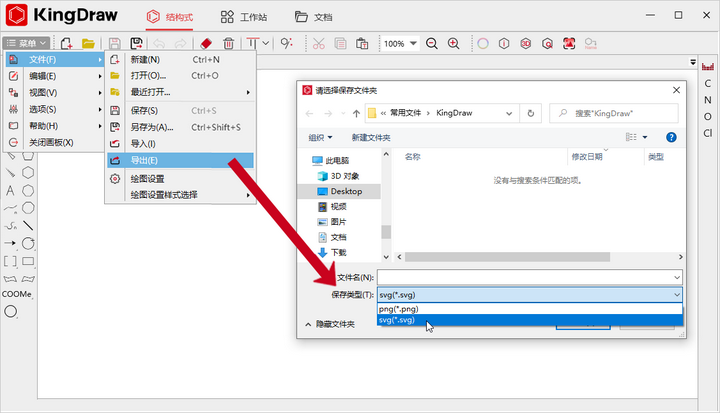Click the periodic table icon at right
The width and height of the screenshot is (720, 413).
tap(708, 67)
